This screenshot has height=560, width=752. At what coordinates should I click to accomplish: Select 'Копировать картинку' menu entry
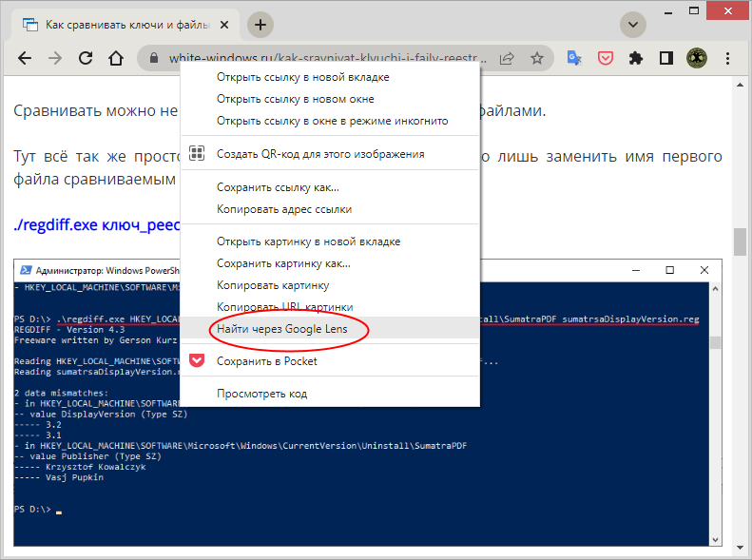coord(330,285)
